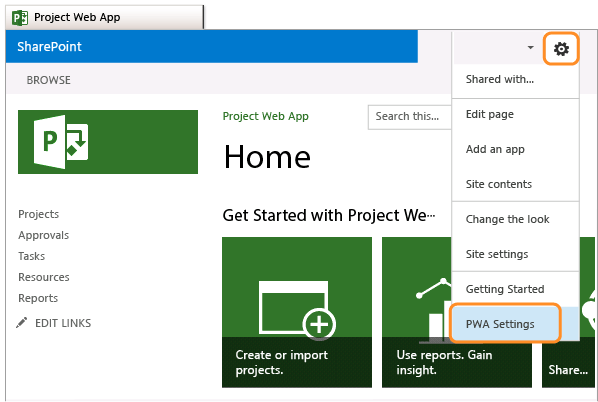Open the Projects navigation link
This screenshot has width=598, height=402.
point(39,214)
